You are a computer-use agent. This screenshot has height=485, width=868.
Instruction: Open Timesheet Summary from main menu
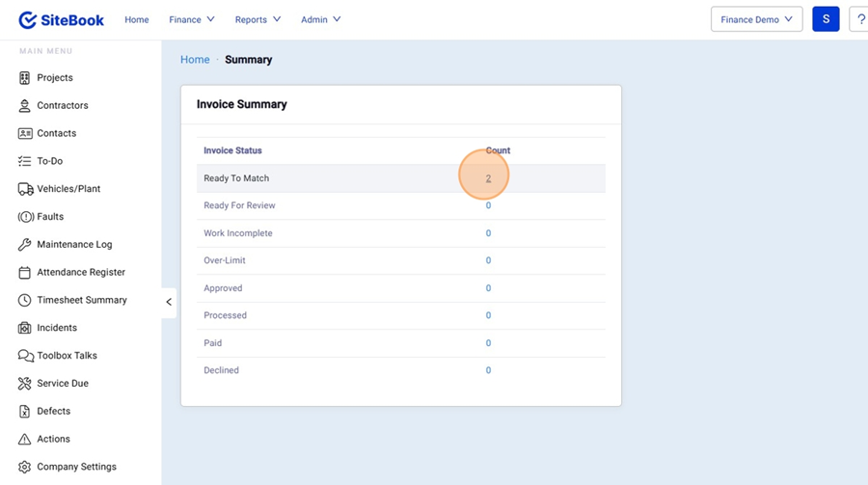82,300
